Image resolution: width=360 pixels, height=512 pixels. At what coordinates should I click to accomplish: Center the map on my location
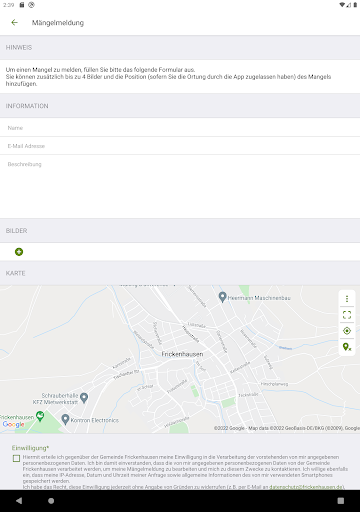(347, 331)
